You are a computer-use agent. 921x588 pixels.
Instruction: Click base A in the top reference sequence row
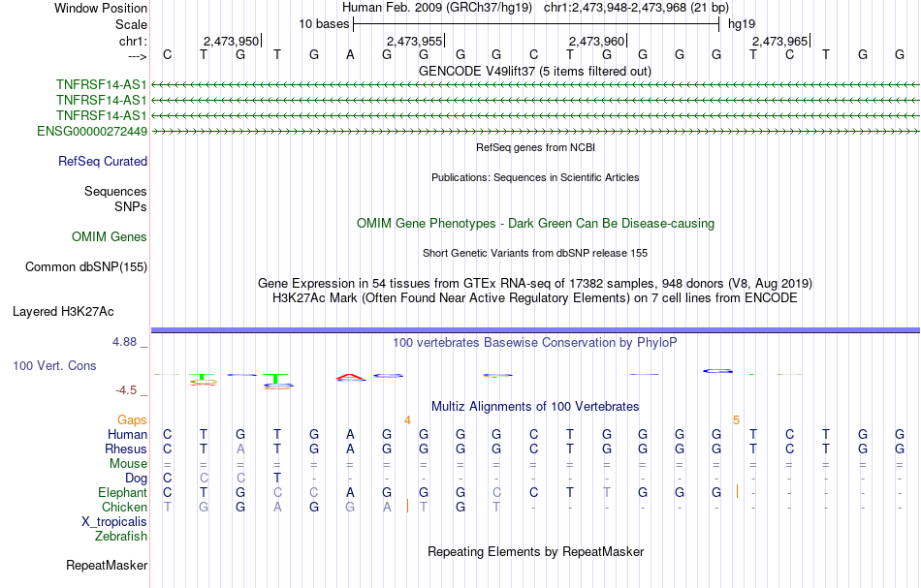point(350,54)
